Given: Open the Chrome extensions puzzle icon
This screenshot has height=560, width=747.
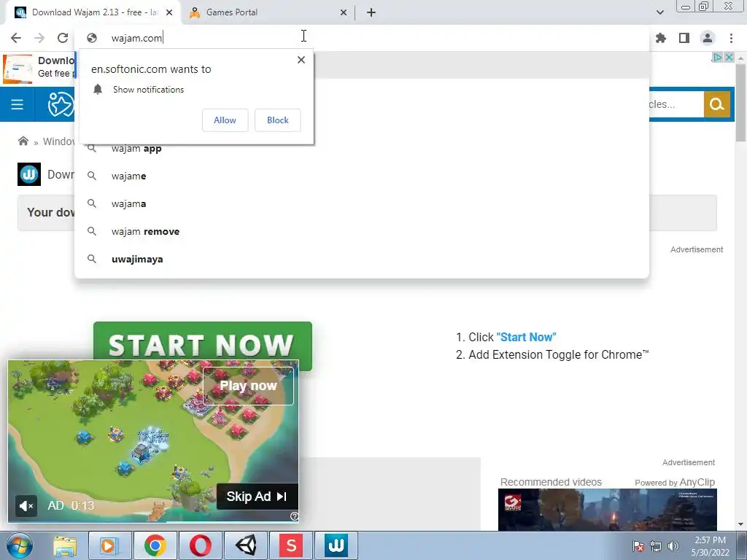Looking at the screenshot, I should tap(661, 38).
